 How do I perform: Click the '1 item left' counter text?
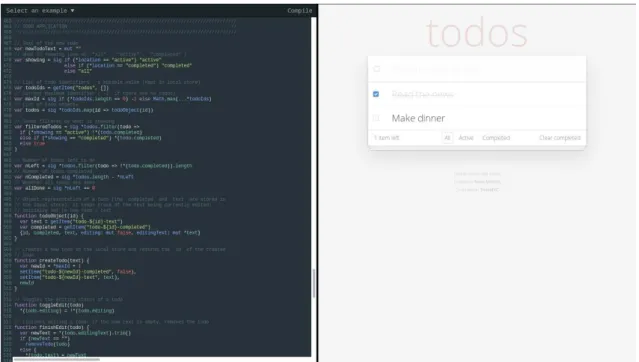pos(386,138)
